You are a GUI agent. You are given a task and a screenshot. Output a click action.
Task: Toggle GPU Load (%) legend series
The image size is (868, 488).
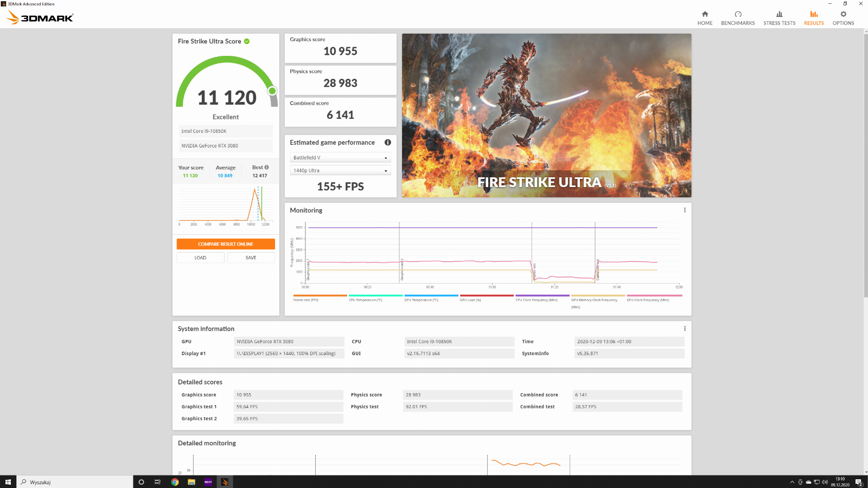tap(487, 298)
